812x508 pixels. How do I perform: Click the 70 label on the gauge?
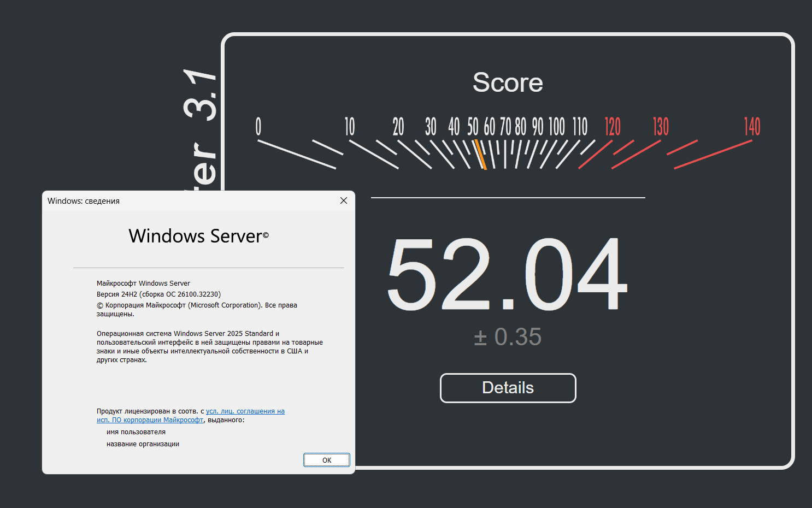[505, 127]
